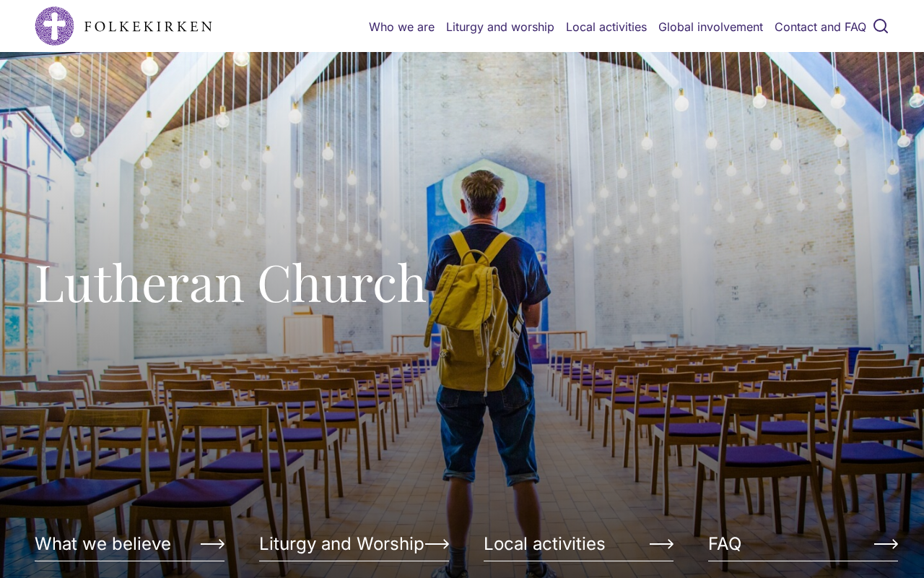
Task: Click the blue altar artwork in the photo
Action: click(x=484, y=238)
